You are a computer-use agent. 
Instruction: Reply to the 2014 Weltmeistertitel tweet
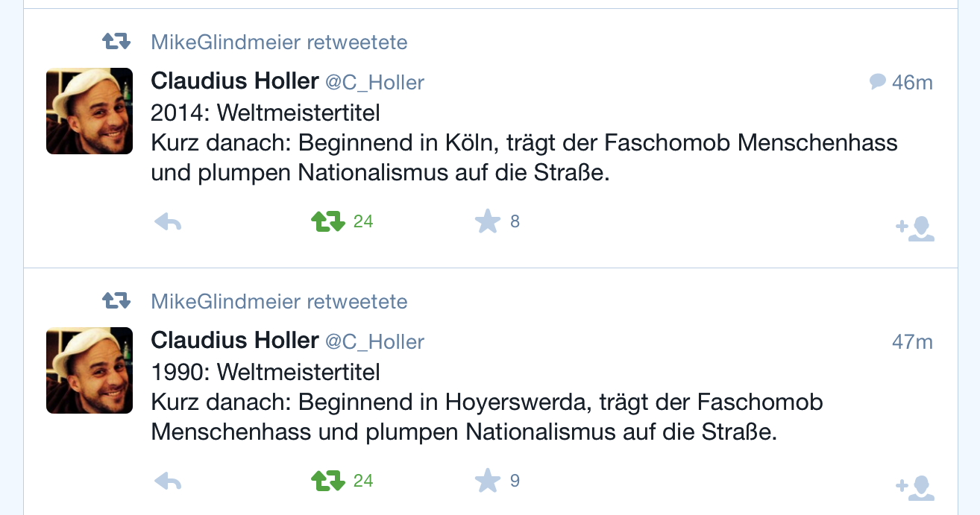168,222
